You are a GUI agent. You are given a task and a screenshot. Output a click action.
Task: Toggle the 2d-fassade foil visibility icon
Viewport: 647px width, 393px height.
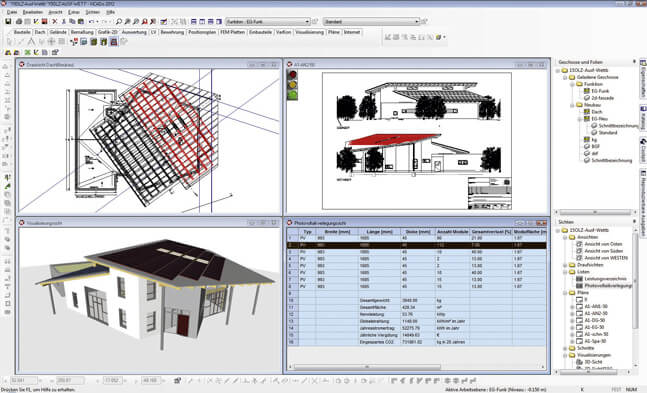tap(587, 98)
